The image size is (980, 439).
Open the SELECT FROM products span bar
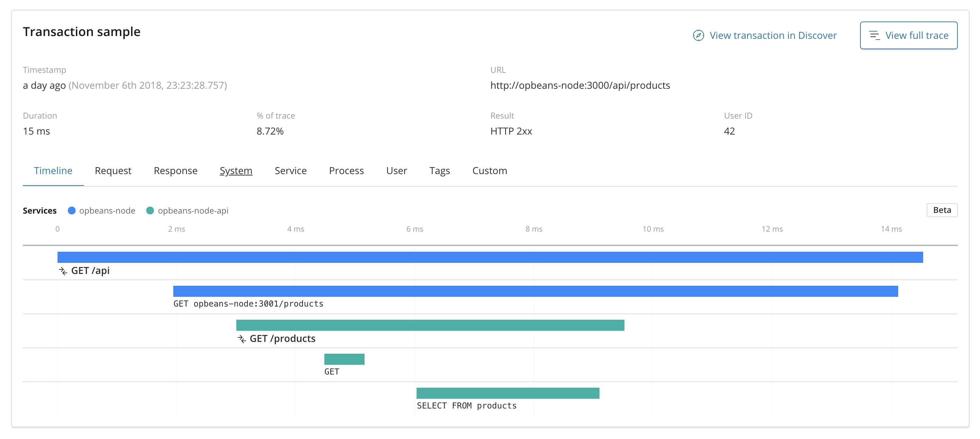507,393
